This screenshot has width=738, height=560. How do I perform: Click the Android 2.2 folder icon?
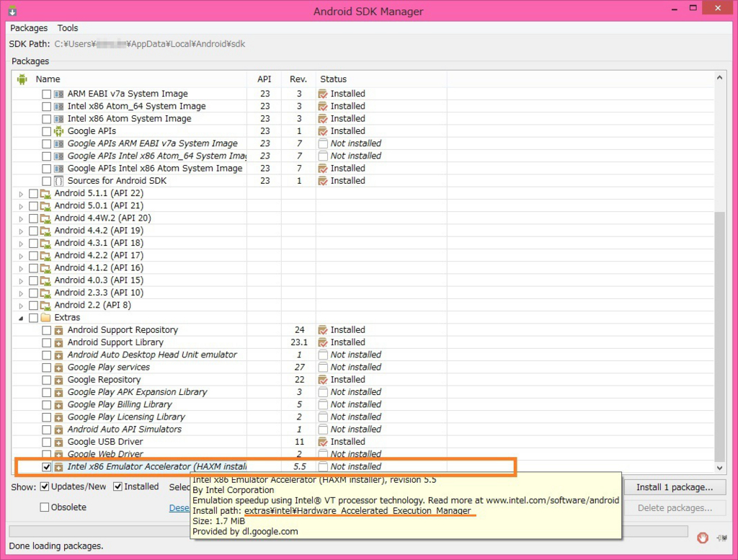tap(45, 306)
